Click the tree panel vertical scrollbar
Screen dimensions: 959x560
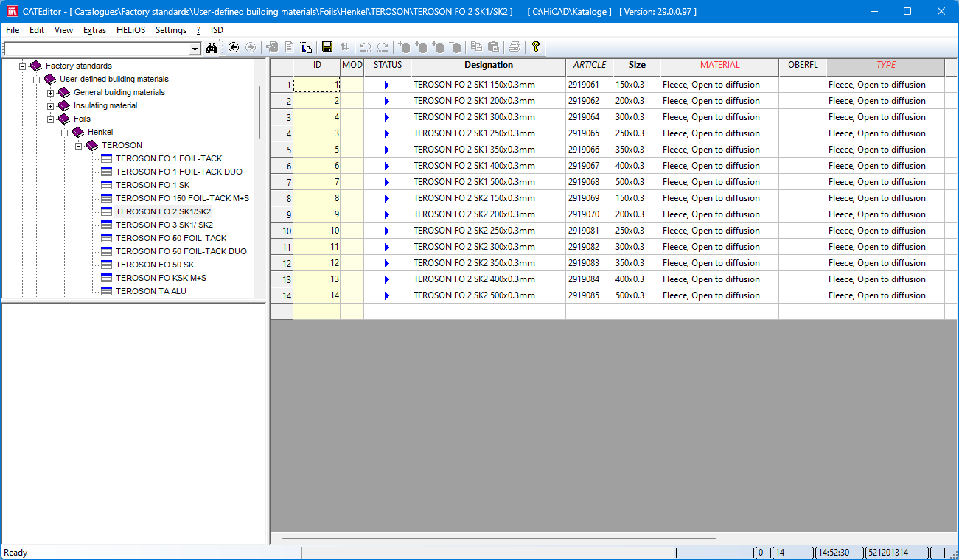(x=259, y=112)
